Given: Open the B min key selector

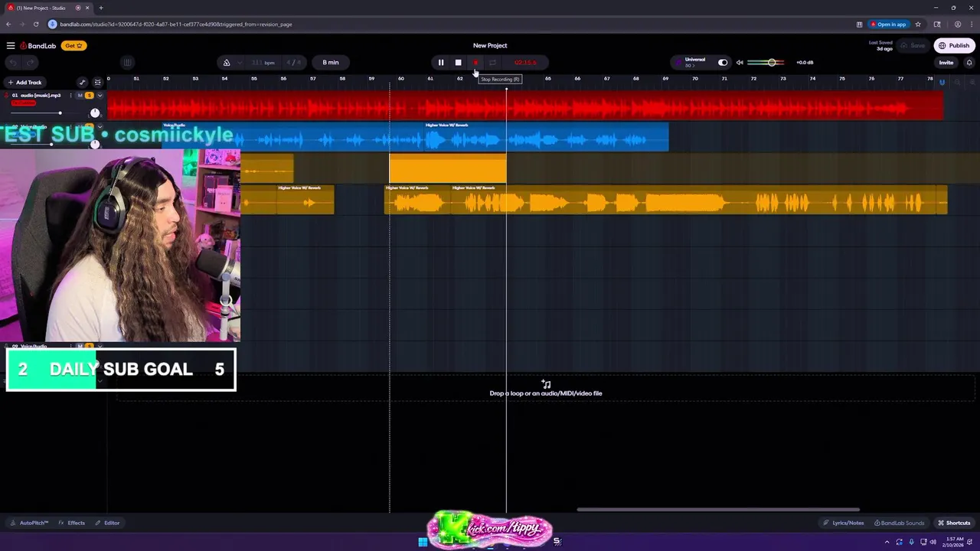Looking at the screenshot, I should point(331,63).
